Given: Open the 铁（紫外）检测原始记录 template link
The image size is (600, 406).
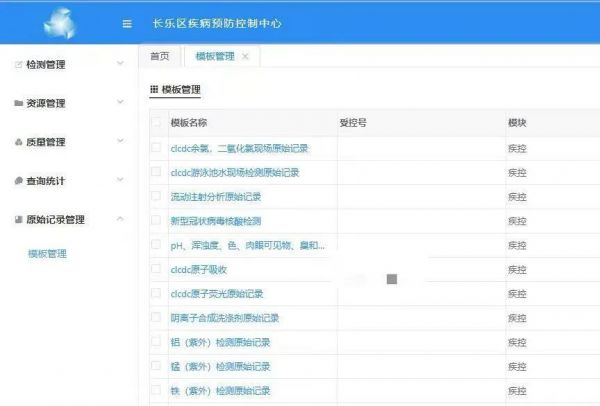Looking at the screenshot, I should click(x=220, y=391).
